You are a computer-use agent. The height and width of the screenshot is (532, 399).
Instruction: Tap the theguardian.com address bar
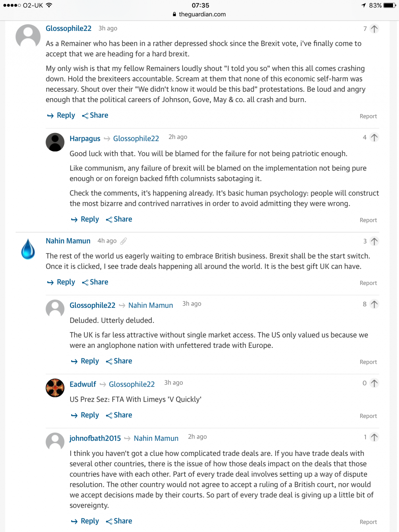199,14
